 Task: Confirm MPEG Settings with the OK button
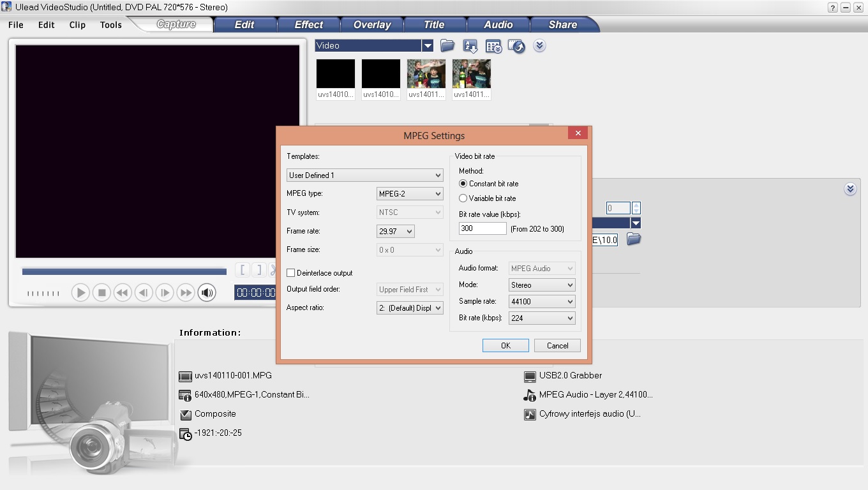pyautogui.click(x=505, y=346)
